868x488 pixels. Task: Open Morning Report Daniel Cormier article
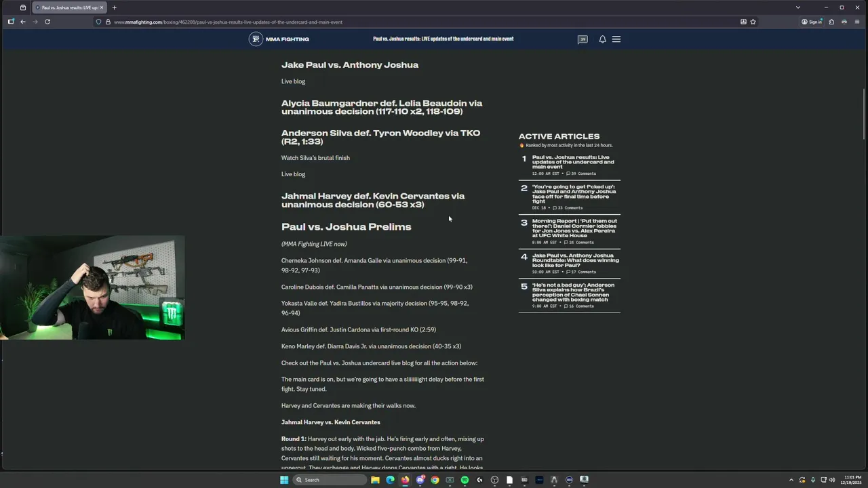pos(574,228)
